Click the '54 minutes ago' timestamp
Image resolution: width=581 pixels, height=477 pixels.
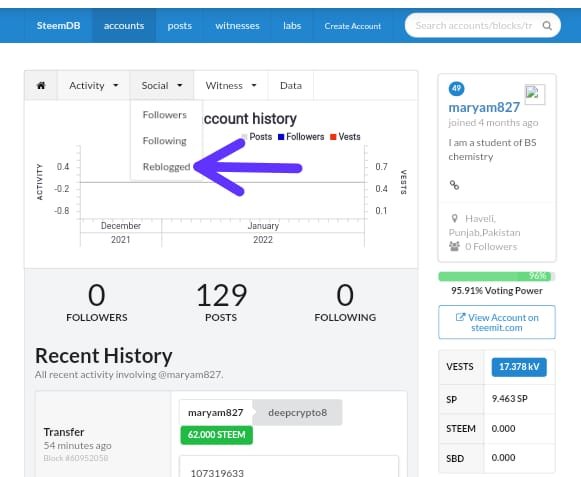tap(77, 445)
